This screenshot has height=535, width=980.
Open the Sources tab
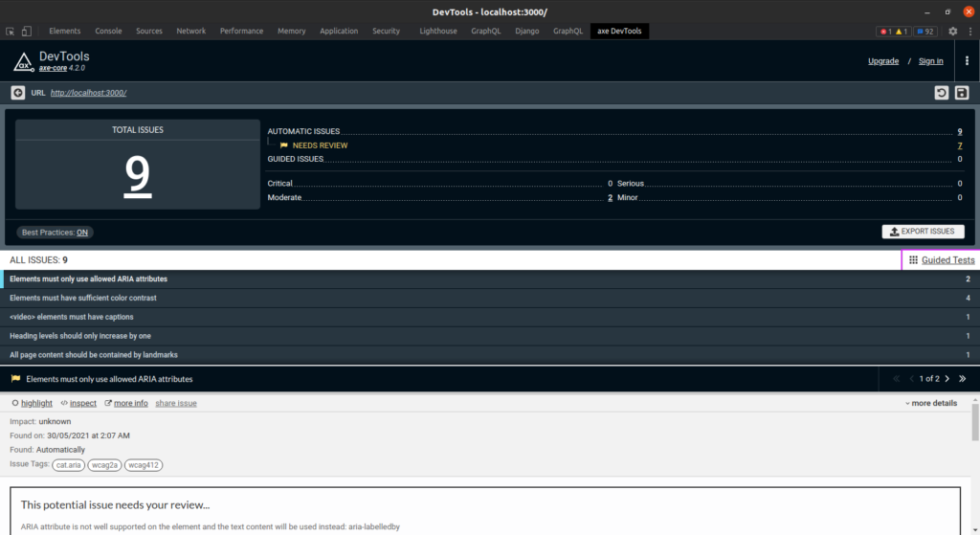click(x=149, y=32)
